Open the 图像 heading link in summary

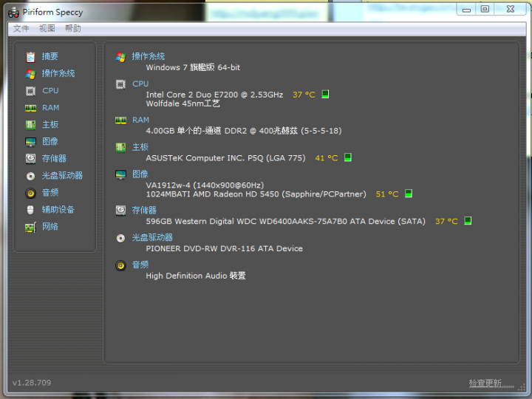coord(140,174)
